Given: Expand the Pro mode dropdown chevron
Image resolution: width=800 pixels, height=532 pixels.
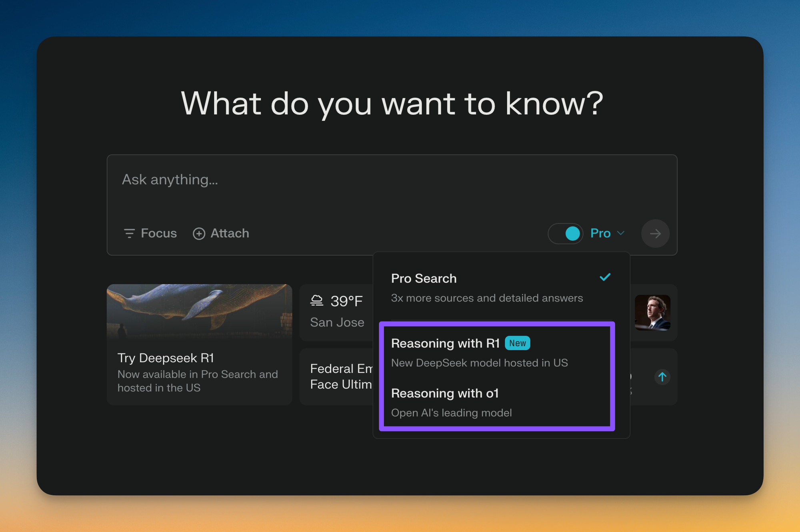Looking at the screenshot, I should [x=621, y=233].
